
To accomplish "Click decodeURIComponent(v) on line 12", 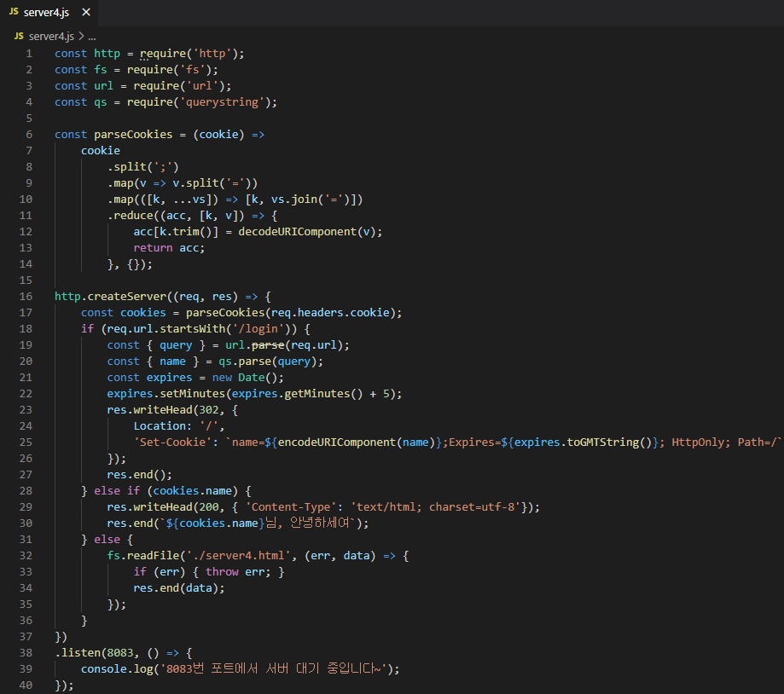I will pyautogui.click(x=307, y=232).
